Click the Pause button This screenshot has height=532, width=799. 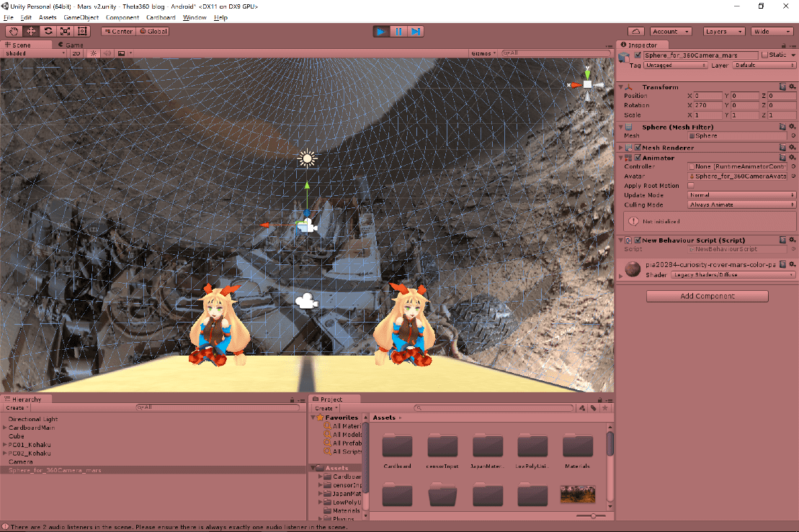pos(398,32)
